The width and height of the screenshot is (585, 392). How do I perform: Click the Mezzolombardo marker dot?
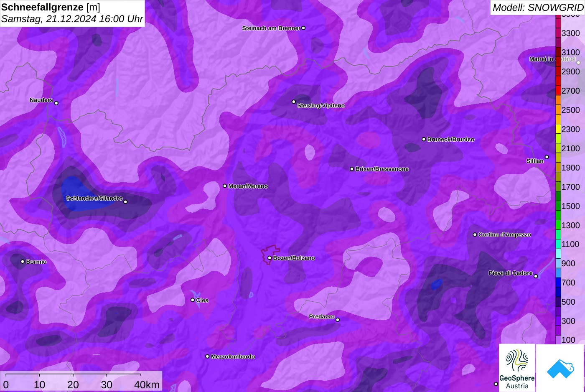point(207,356)
